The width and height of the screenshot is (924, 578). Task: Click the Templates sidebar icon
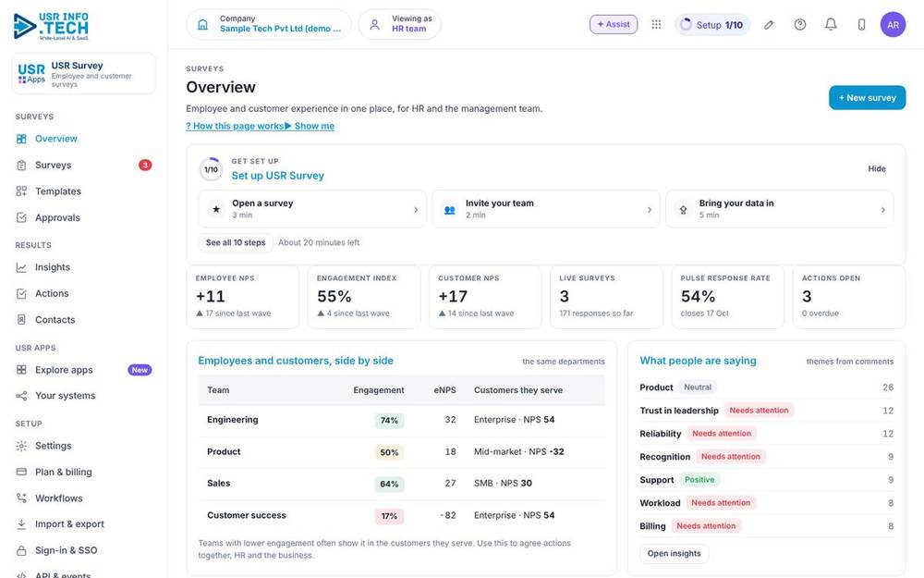click(21, 191)
